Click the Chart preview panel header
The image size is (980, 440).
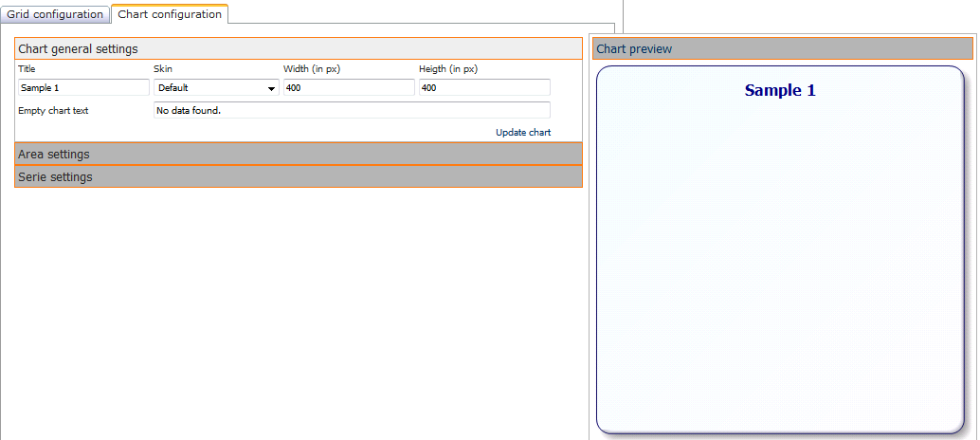point(782,48)
